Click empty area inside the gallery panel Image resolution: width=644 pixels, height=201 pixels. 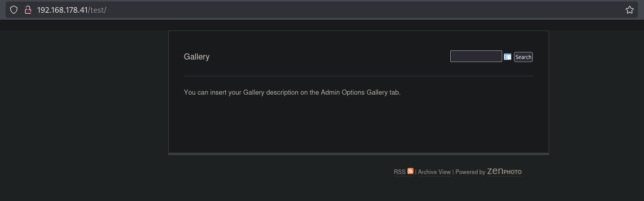tap(358, 125)
